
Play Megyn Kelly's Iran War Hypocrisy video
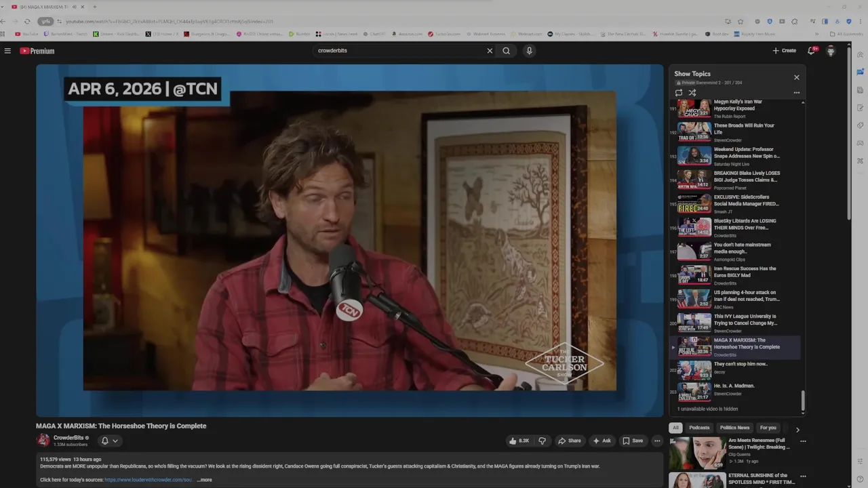pyautogui.click(x=735, y=108)
